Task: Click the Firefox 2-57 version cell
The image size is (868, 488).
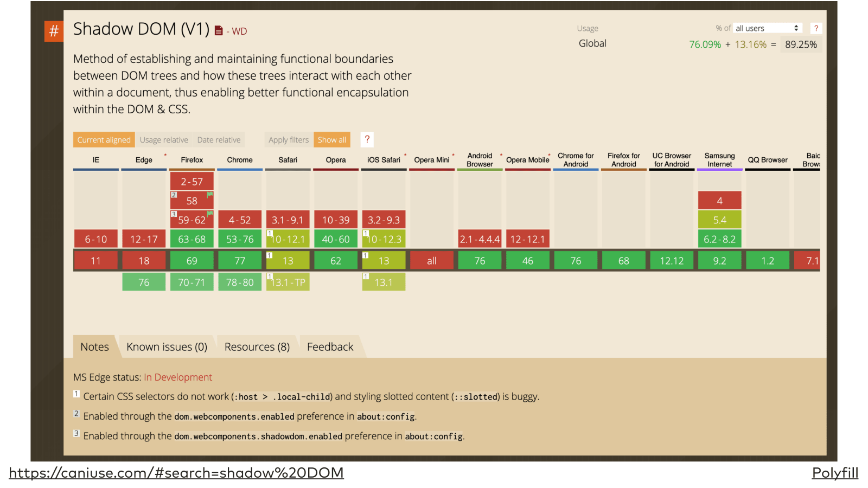Action: 192,182
